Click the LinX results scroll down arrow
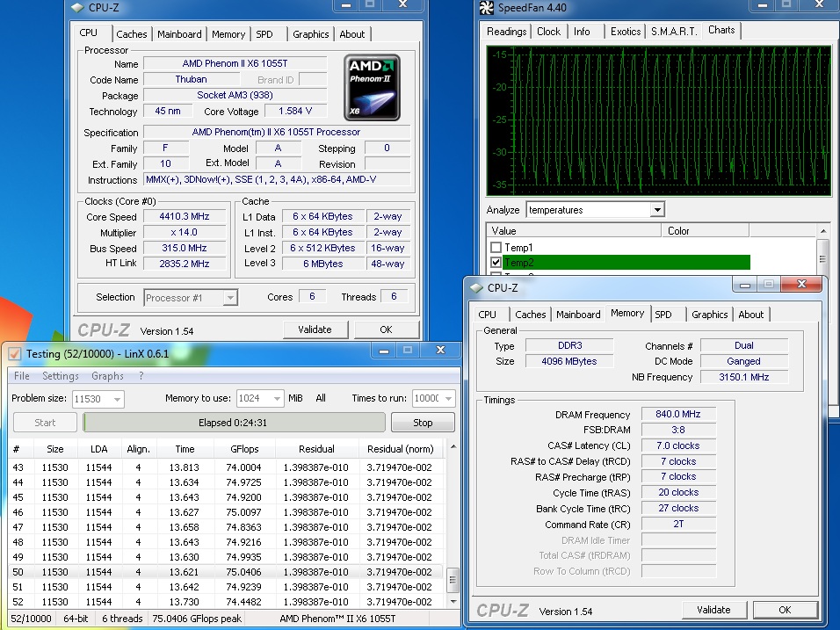 [453, 602]
